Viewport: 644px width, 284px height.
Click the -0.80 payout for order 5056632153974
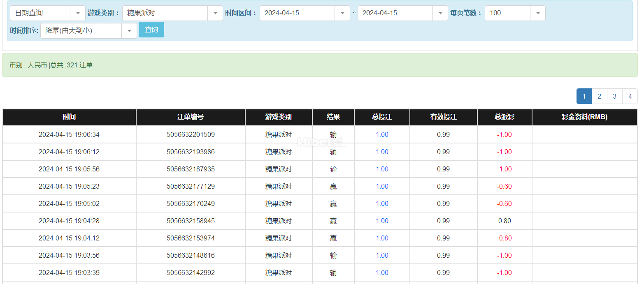coord(505,238)
